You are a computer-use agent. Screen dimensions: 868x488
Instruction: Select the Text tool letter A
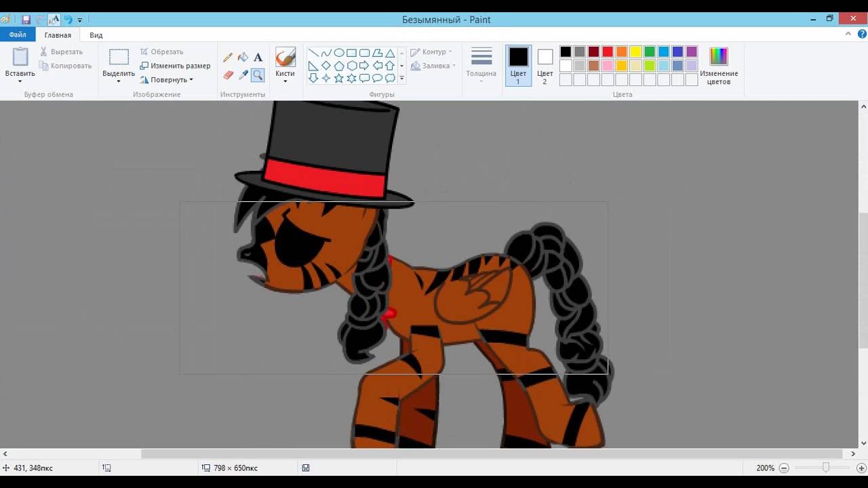(258, 58)
